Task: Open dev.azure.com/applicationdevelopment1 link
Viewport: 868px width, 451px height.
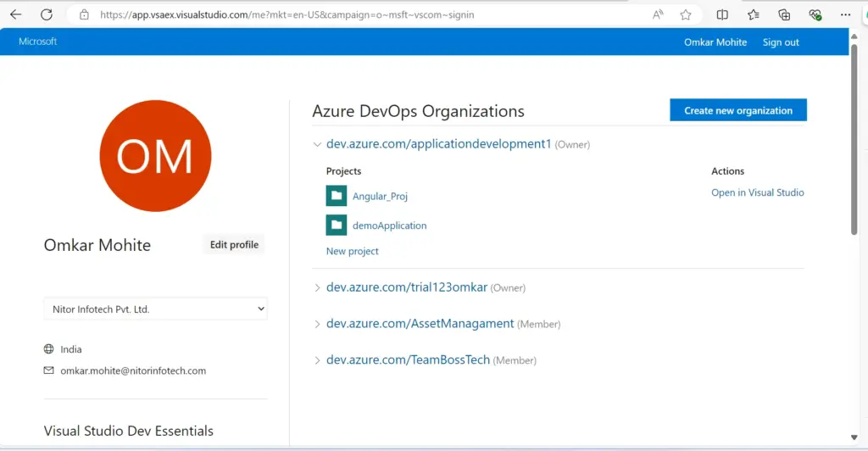Action: coord(438,144)
